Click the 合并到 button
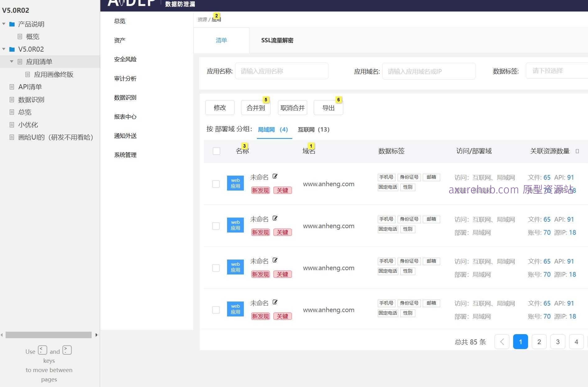Image resolution: width=588 pixels, height=387 pixels. pyautogui.click(x=256, y=108)
